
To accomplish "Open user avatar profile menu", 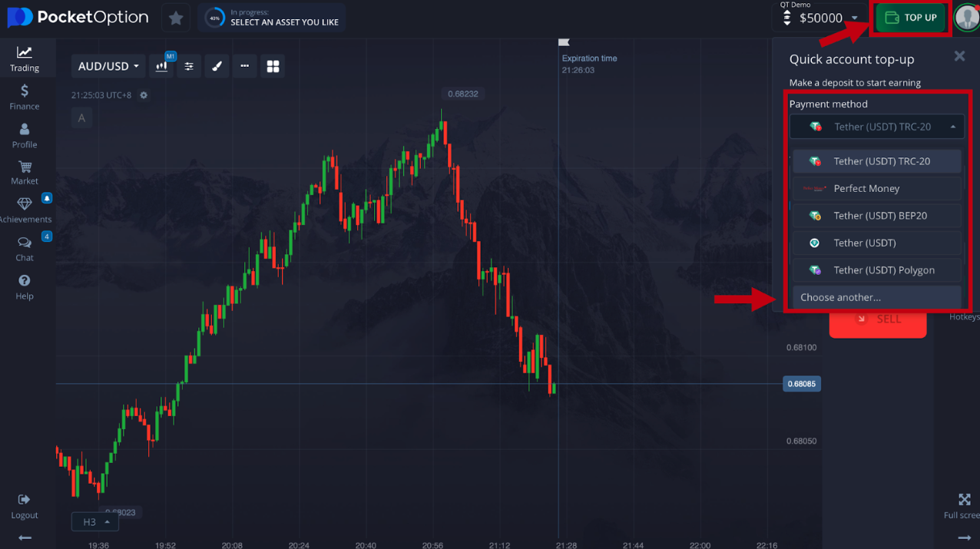I will click(966, 18).
